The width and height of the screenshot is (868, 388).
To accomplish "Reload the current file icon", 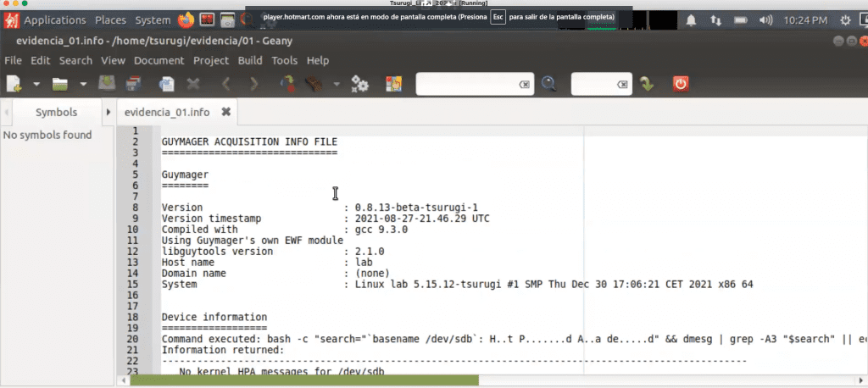I will 166,84.
